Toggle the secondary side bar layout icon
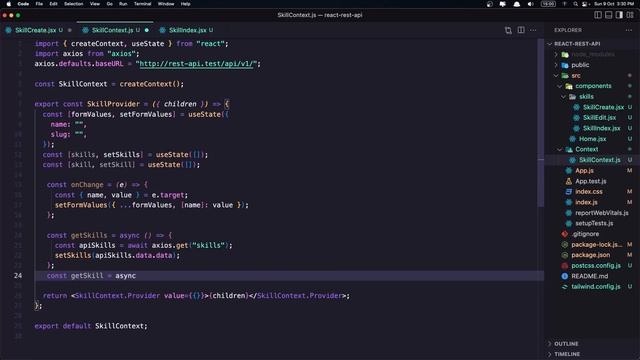Viewport: 640px width, 360px height. [x=619, y=15]
